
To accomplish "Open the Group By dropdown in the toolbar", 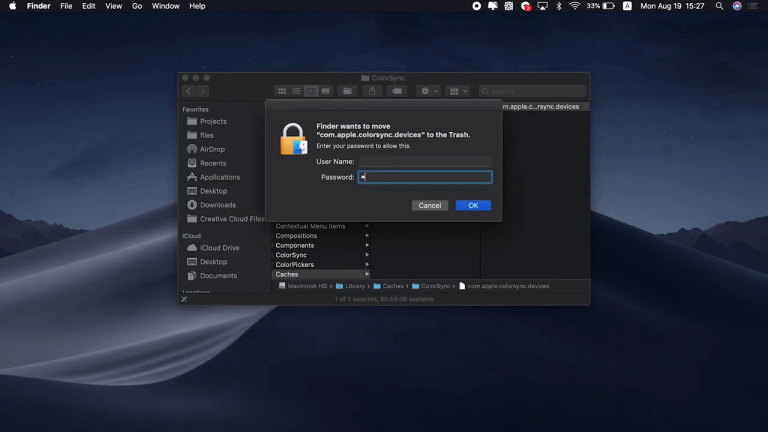I will [458, 91].
